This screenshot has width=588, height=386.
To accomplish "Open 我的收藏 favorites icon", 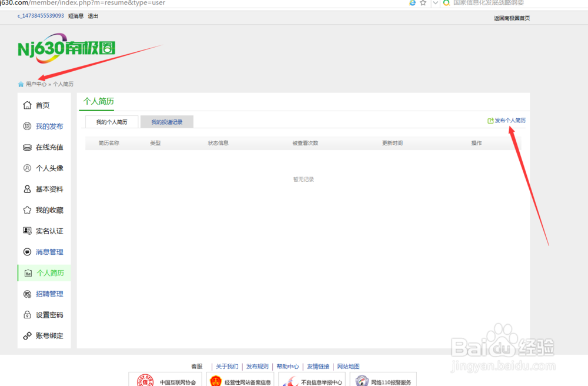I will (28, 209).
